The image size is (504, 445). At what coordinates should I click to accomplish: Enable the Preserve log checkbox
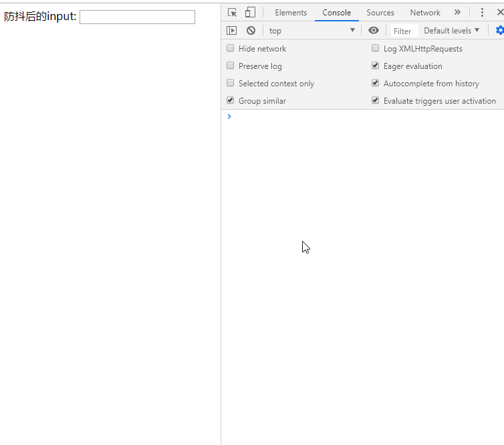click(230, 66)
